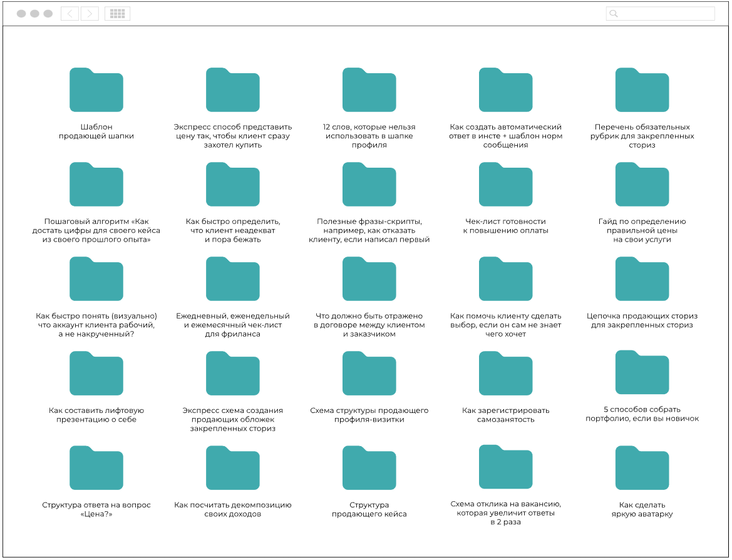Open «Схема структуры продающего профиля-визитки» folder
The image size is (732, 560).
click(x=369, y=374)
